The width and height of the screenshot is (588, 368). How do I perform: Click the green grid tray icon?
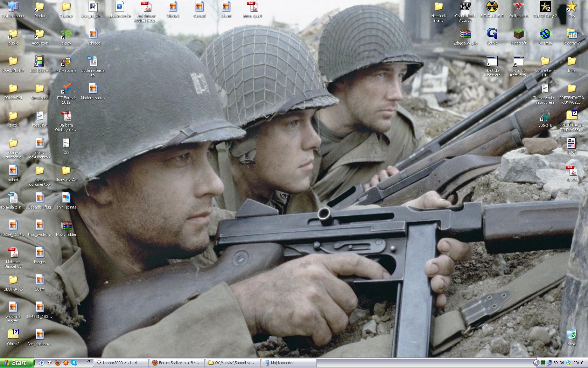(x=543, y=363)
